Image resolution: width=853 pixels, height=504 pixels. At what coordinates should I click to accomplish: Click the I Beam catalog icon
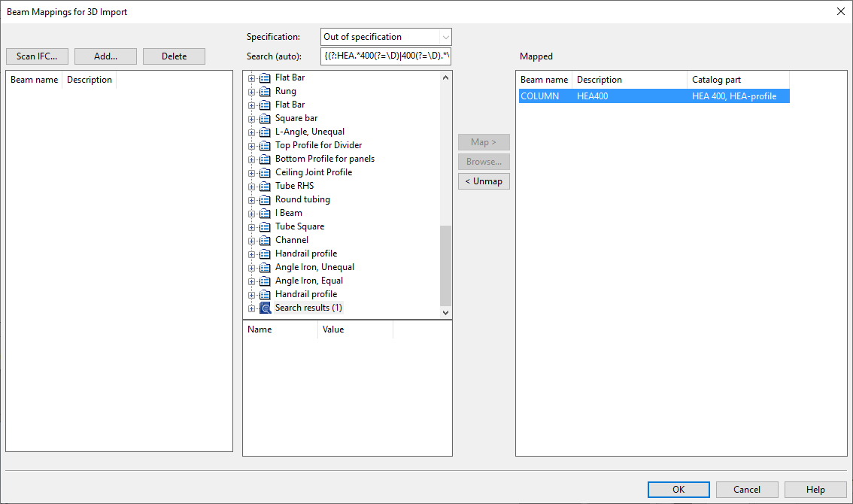tap(265, 213)
